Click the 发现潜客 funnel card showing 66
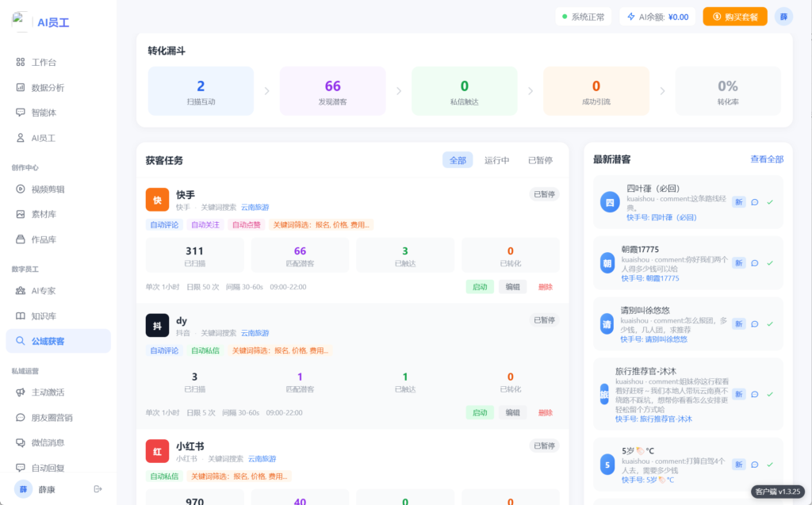Screen dimensions: 812x505 click(x=332, y=91)
